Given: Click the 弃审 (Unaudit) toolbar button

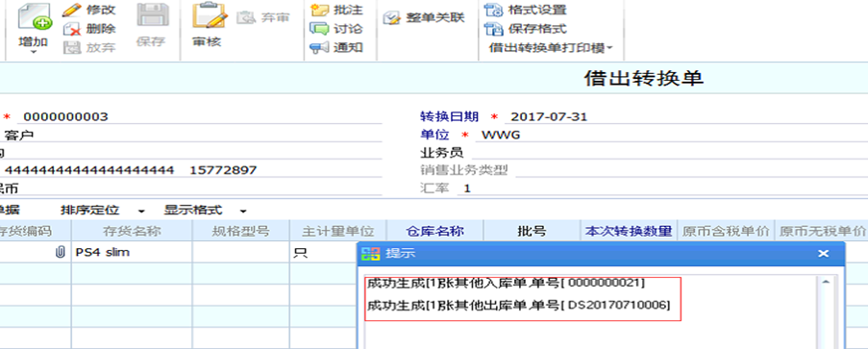Looking at the screenshot, I should pyautogui.click(x=263, y=17).
